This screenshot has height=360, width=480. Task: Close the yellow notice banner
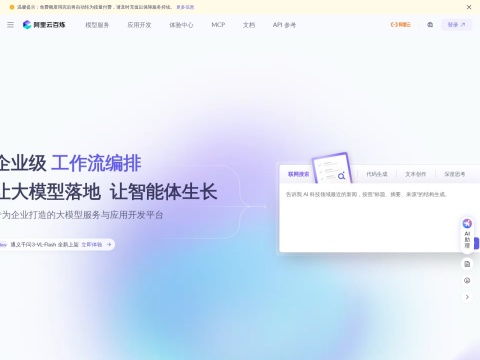tap(469, 7)
